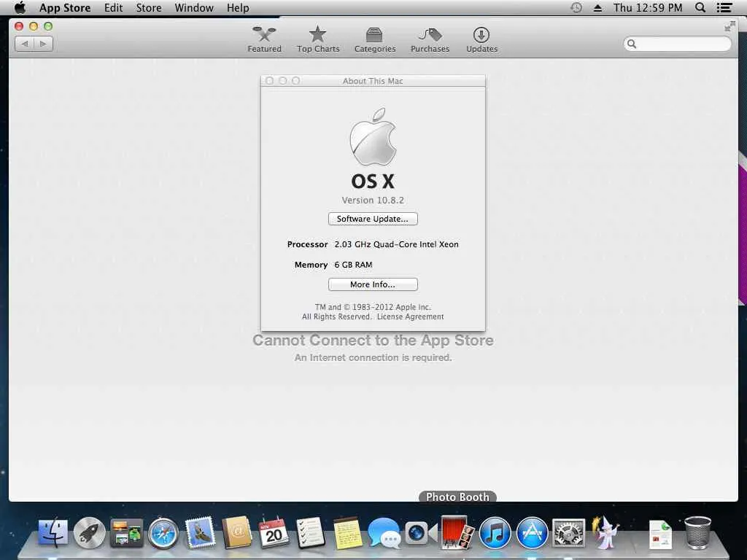Screen dimensions: 747x560
Task: Show the Purchases section
Action: point(430,39)
